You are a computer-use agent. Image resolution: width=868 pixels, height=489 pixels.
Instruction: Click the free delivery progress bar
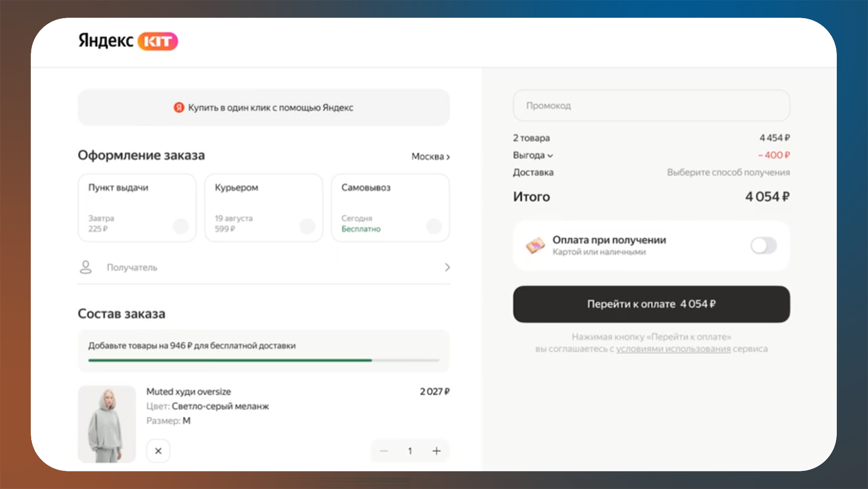point(264,360)
